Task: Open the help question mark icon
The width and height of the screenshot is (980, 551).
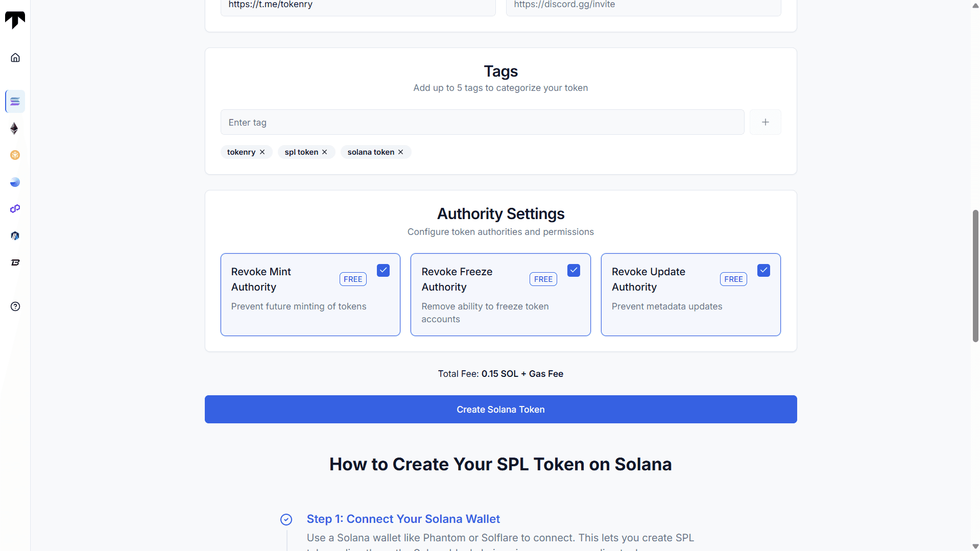Action: click(15, 306)
